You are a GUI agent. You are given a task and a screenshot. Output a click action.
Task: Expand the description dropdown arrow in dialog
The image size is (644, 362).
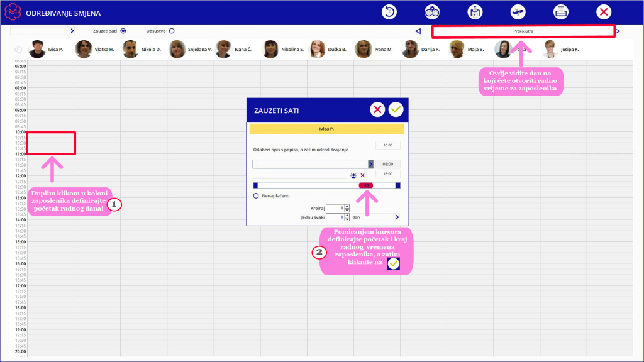(370, 164)
